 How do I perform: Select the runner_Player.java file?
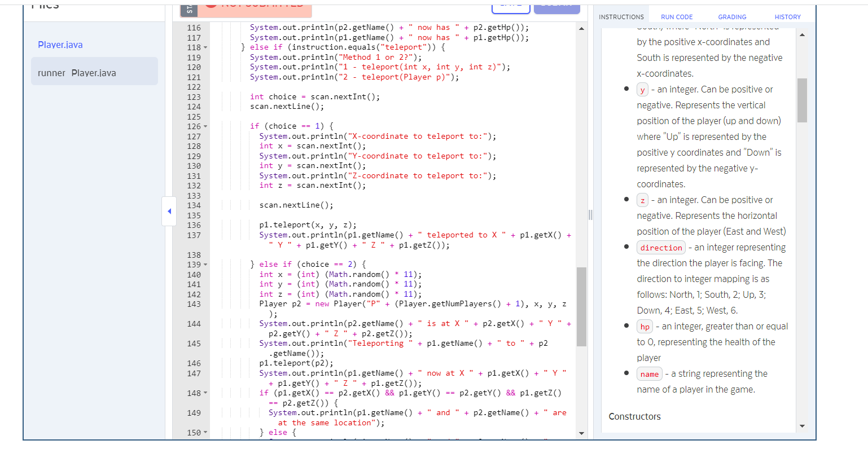[94, 71]
